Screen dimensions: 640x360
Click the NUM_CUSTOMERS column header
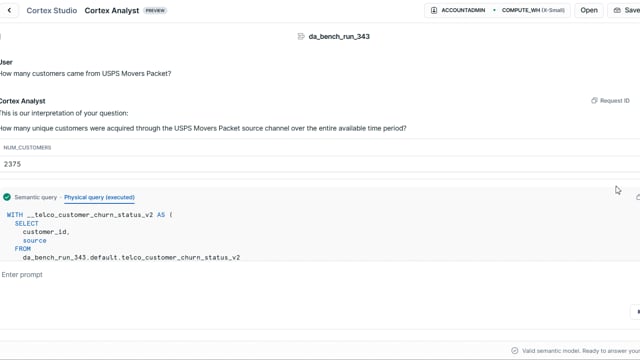point(27,147)
